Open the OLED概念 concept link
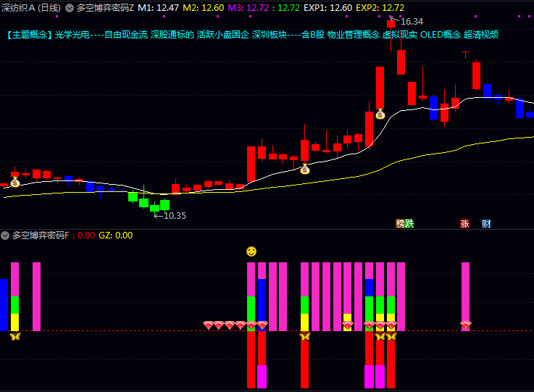Screen dimensions: 534x392 tap(441, 34)
